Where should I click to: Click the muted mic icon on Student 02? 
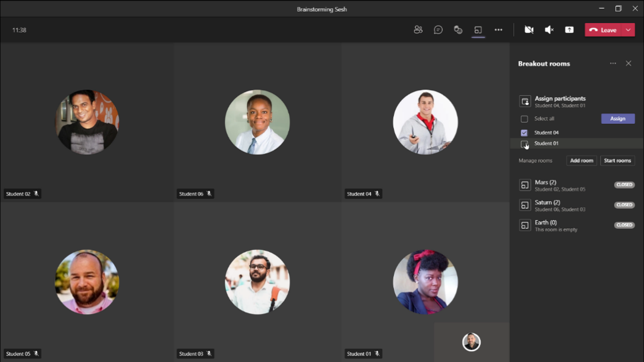pyautogui.click(x=36, y=193)
